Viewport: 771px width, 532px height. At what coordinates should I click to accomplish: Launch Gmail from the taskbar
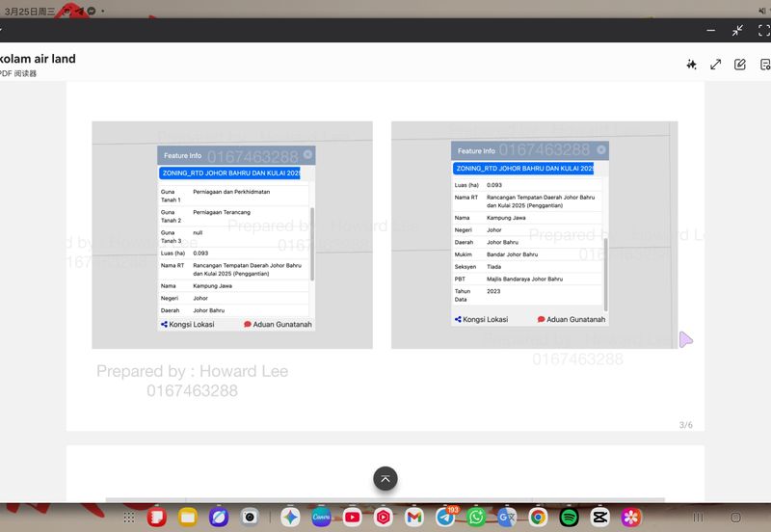[x=413, y=518]
